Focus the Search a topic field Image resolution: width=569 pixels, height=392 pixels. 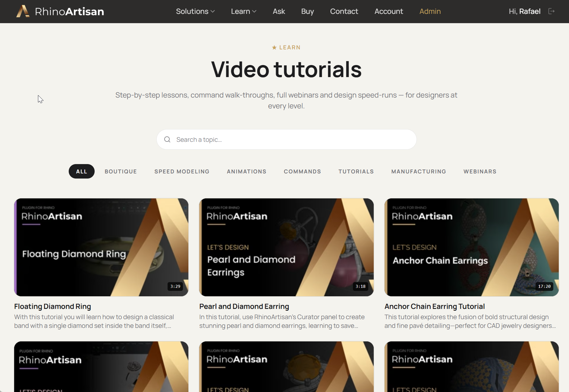coord(286,139)
